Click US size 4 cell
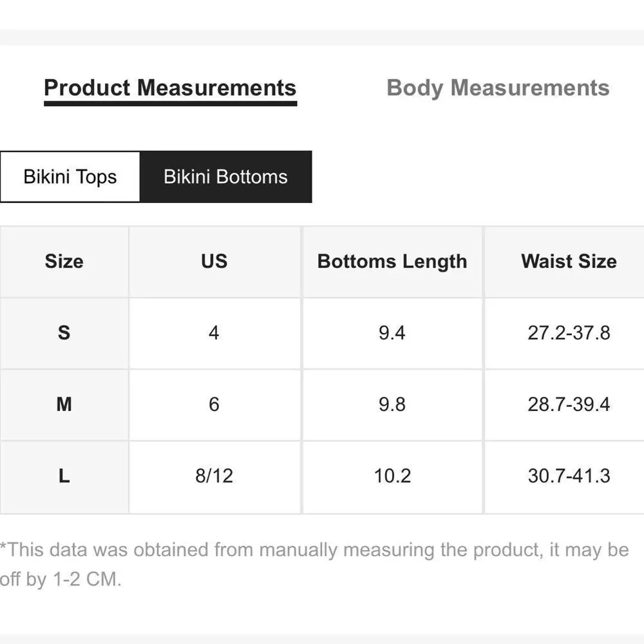Image resolution: width=644 pixels, height=644 pixels. pyautogui.click(x=214, y=333)
